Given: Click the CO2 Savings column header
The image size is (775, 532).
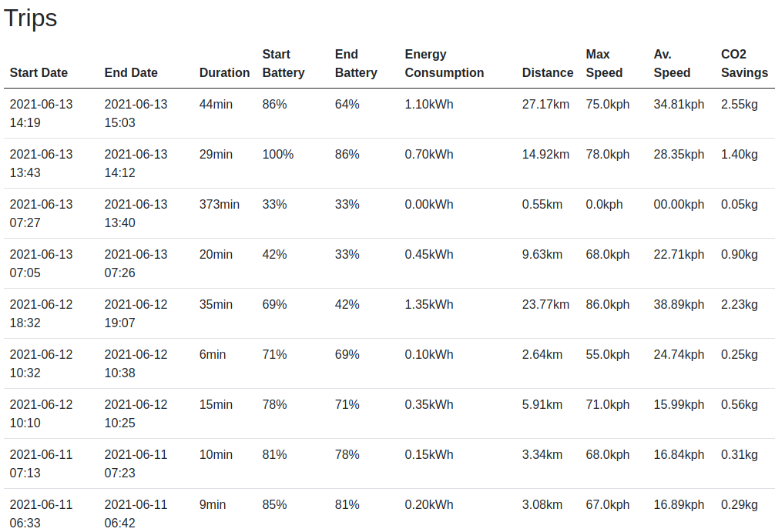Looking at the screenshot, I should [744, 64].
